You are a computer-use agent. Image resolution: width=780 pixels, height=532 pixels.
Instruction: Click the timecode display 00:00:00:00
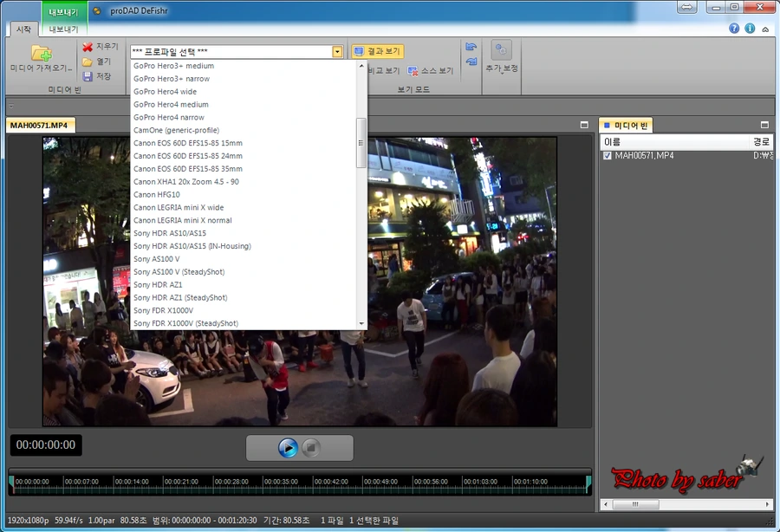pos(46,445)
